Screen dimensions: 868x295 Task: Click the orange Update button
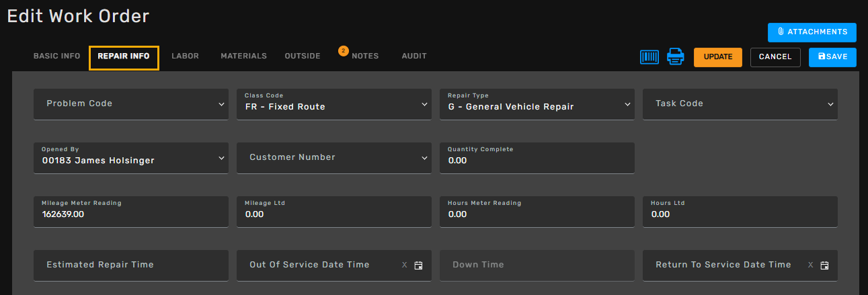(718, 57)
